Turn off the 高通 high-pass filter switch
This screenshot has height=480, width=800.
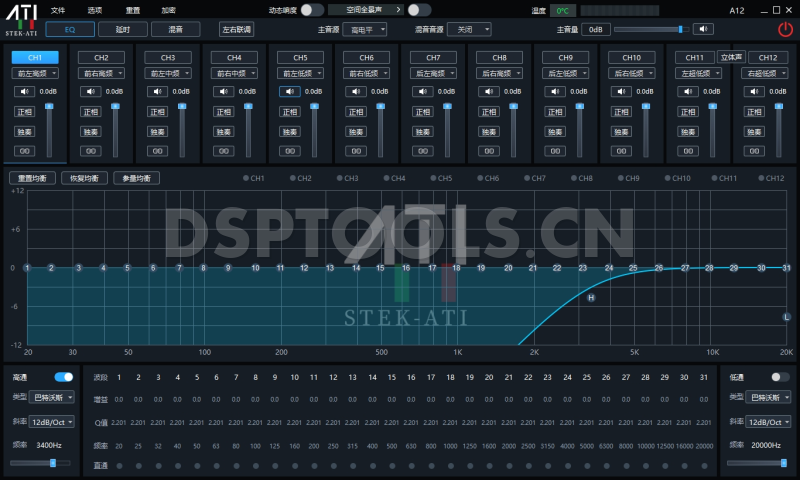click(x=64, y=377)
